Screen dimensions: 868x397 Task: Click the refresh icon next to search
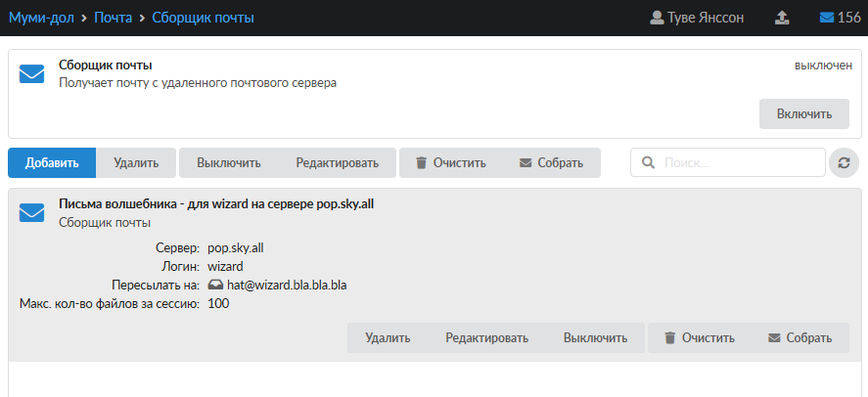(844, 162)
